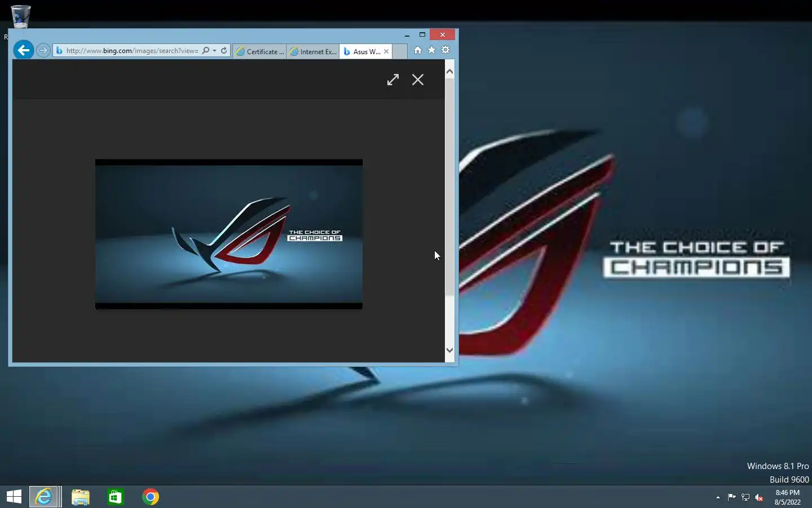Switch to the Internet Ex... tab
812x508 pixels.
coord(313,51)
